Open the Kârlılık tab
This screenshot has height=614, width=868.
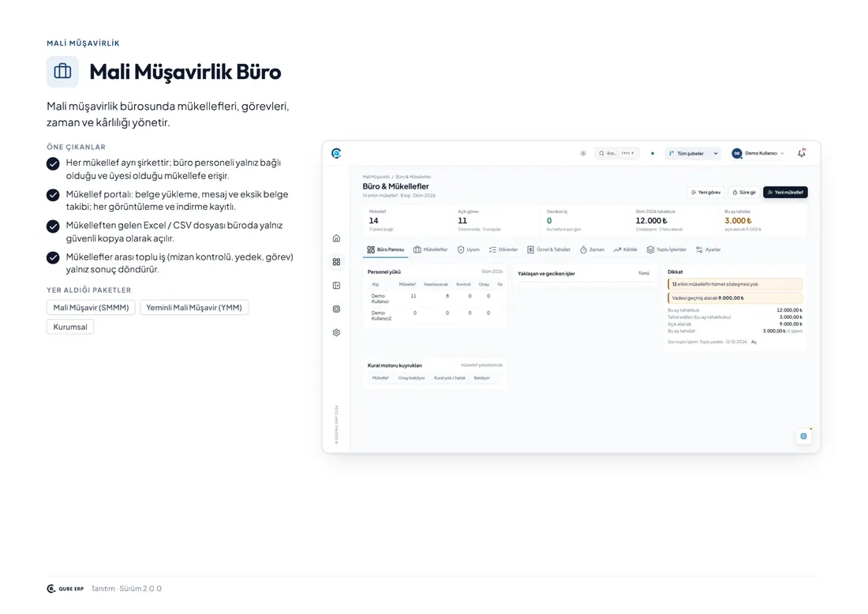tap(626, 249)
